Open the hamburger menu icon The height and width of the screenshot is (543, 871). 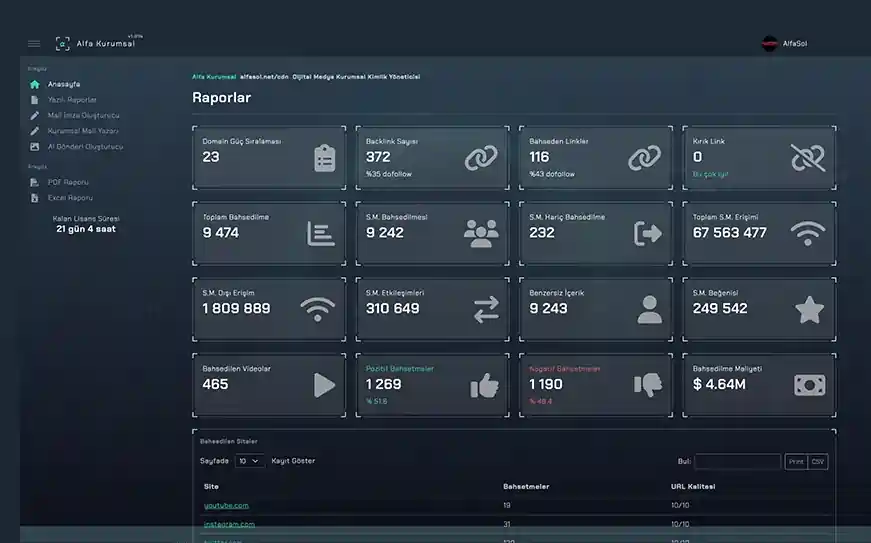click(34, 43)
